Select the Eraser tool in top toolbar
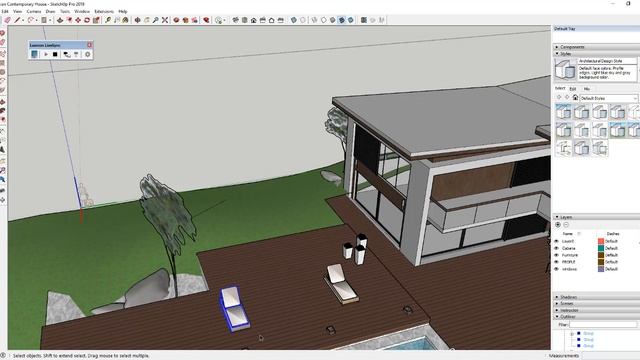640x360 pixels. coord(7,20)
